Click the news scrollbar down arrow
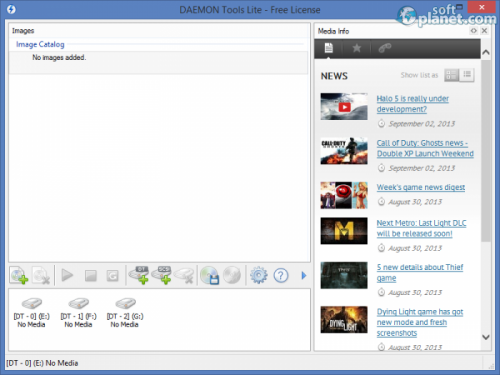 tap(486, 337)
